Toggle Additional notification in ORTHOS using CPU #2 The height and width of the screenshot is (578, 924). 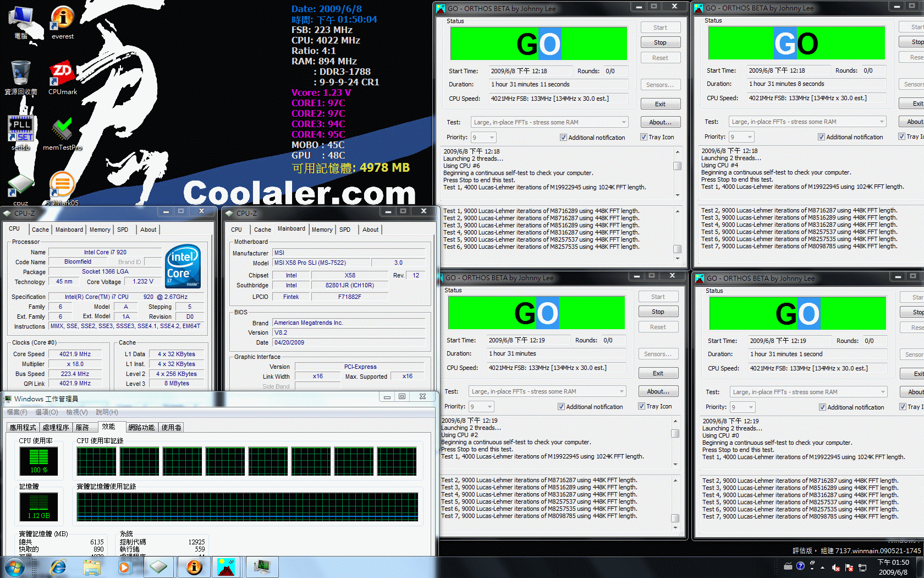(x=561, y=407)
